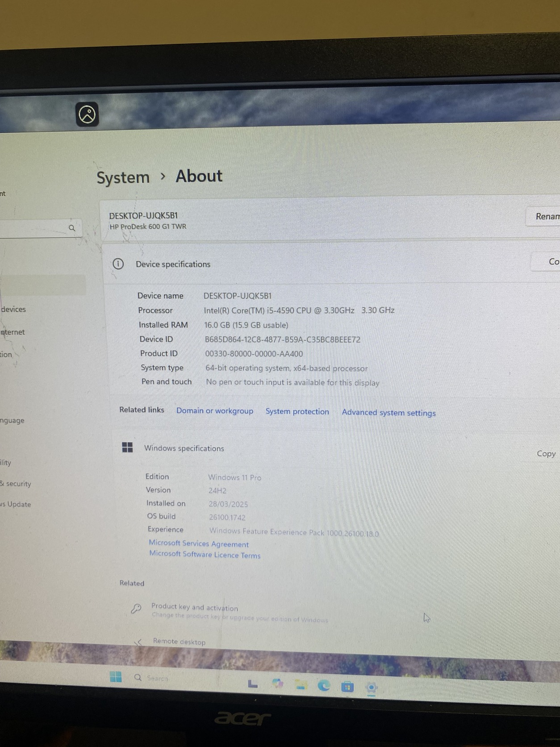Copy device specifications button

(x=546, y=262)
